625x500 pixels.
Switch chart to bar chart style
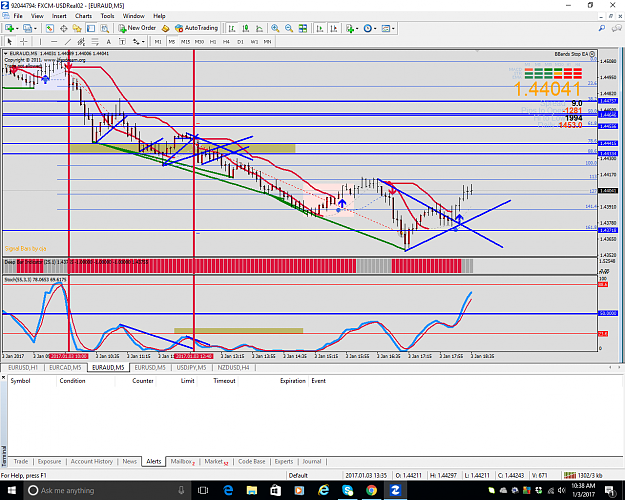click(232, 28)
